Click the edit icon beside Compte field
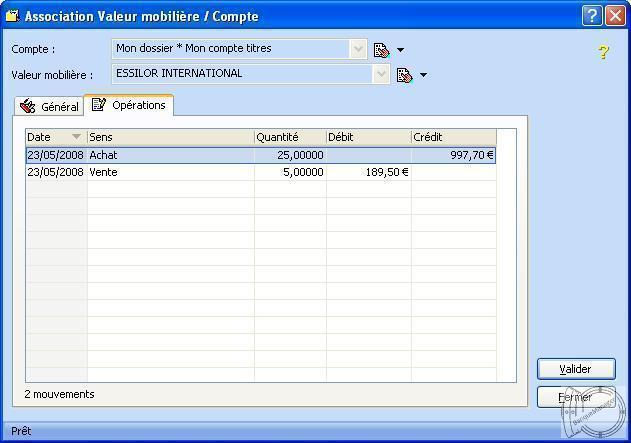Image resolution: width=631 pixels, height=443 pixels. pos(381,49)
